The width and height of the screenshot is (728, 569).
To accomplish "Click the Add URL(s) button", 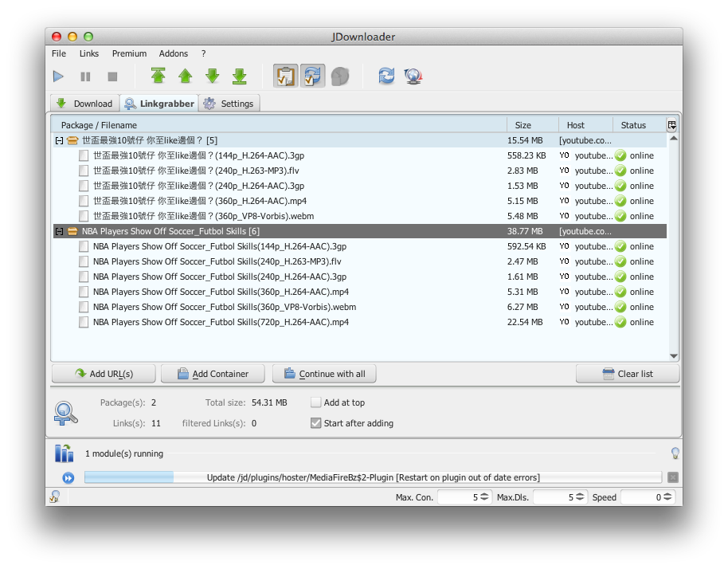I will (104, 374).
